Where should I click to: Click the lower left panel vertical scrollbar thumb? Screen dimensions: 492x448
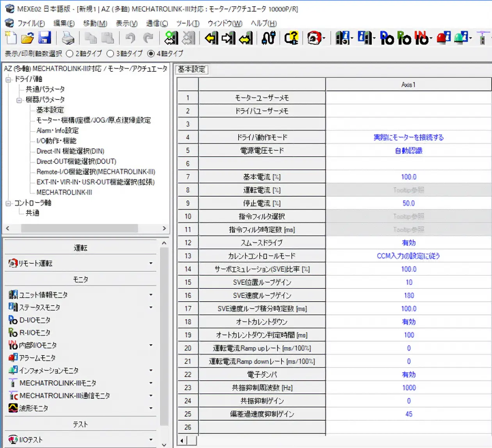click(x=164, y=337)
